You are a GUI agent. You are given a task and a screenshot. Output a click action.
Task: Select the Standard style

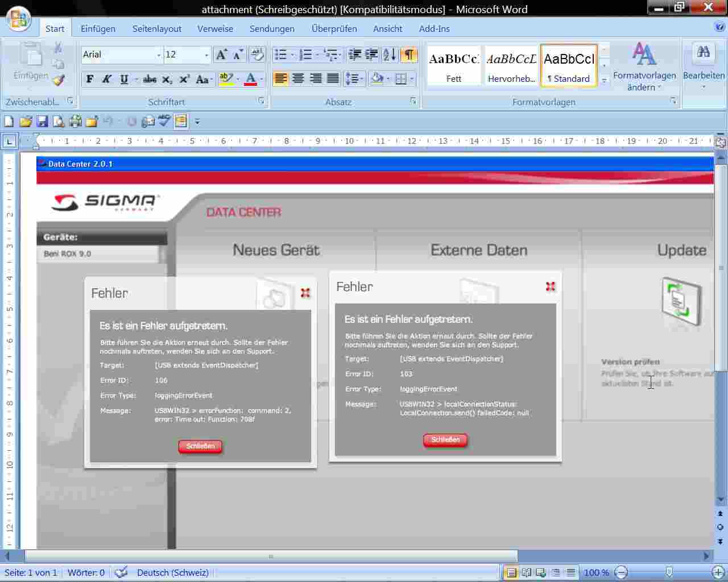(x=569, y=66)
